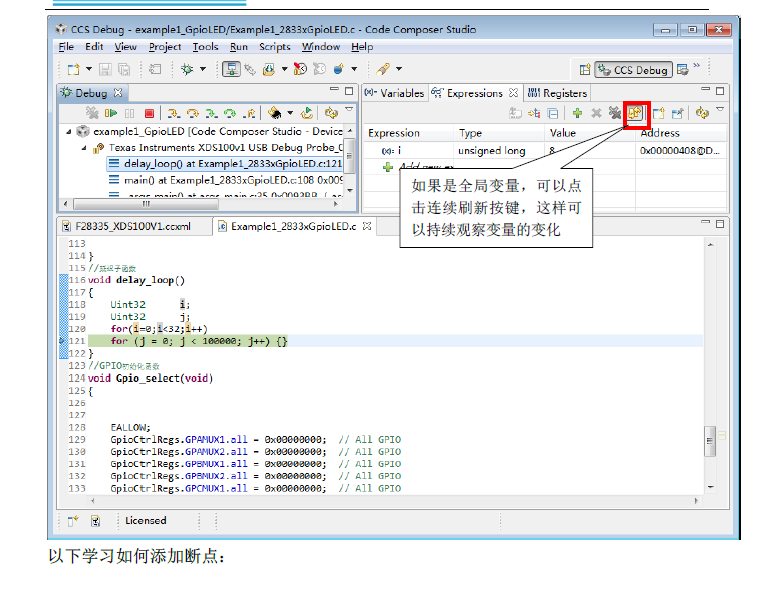Open the dropdown arrow next to the flashlight icon
Image resolution: width=777 pixels, height=598 pixels.
click(398, 69)
